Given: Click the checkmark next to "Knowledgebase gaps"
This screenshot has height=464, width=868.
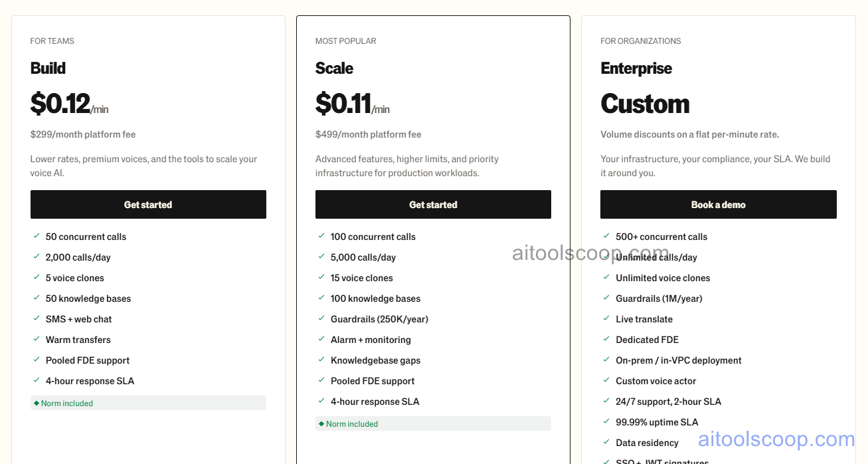Looking at the screenshot, I should click(322, 360).
